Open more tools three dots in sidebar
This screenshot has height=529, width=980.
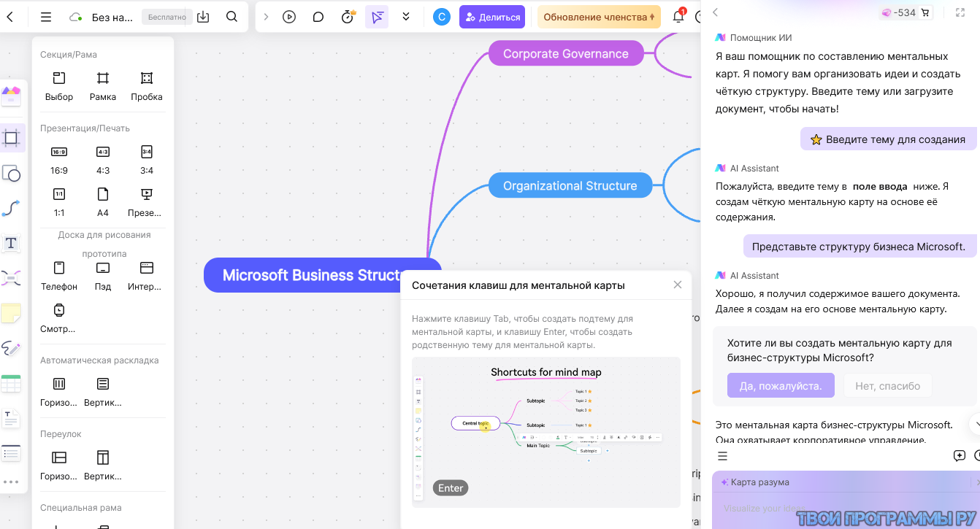coord(11,482)
